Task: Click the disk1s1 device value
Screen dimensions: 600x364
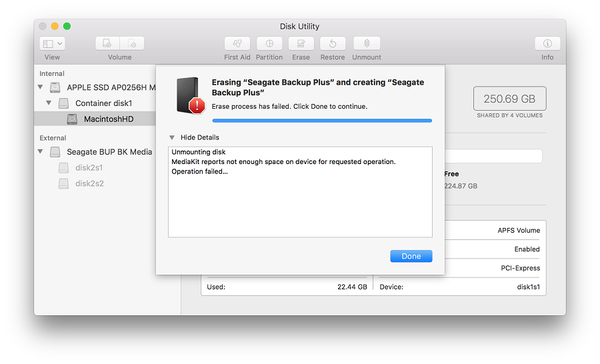Action: [529, 287]
